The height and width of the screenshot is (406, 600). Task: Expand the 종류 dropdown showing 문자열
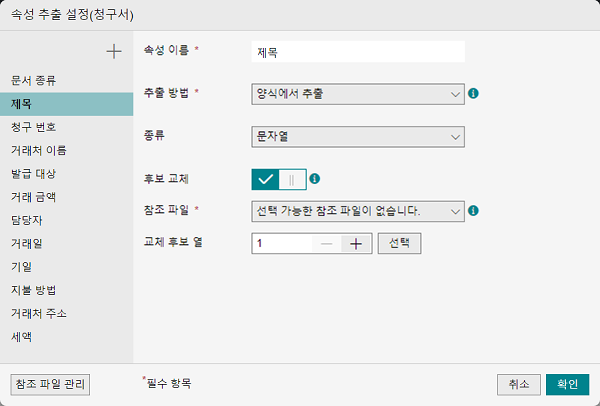pyautogui.click(x=358, y=137)
